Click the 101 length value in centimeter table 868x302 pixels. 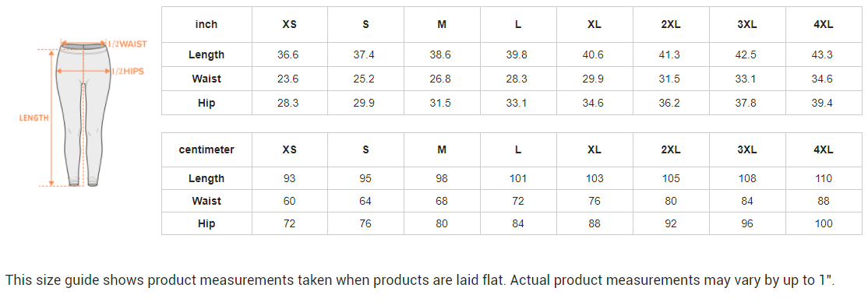click(517, 179)
